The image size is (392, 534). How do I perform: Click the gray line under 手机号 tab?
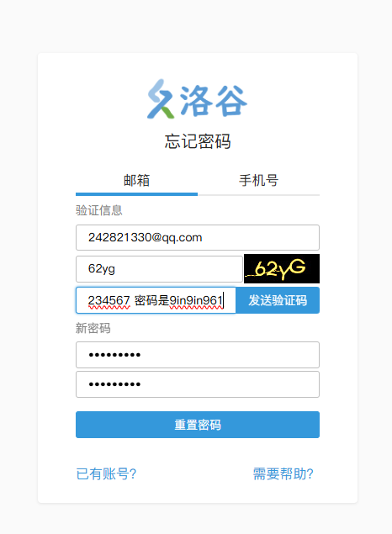pyautogui.click(x=258, y=195)
